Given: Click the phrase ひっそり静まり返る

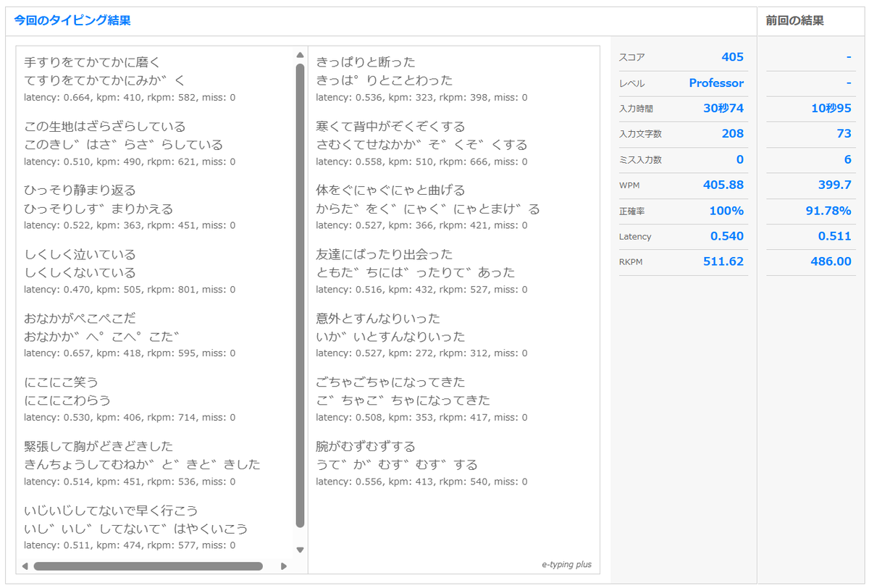Looking at the screenshot, I should click(80, 190).
